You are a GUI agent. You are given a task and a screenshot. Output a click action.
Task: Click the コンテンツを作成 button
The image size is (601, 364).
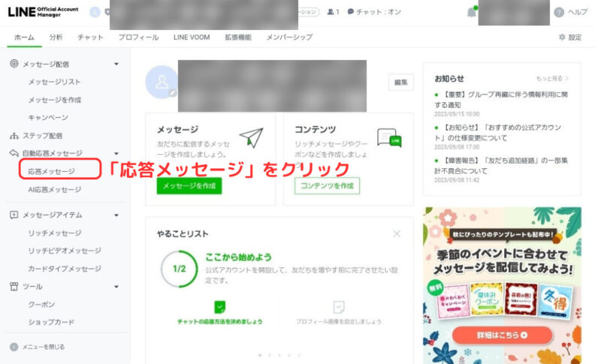tap(327, 185)
